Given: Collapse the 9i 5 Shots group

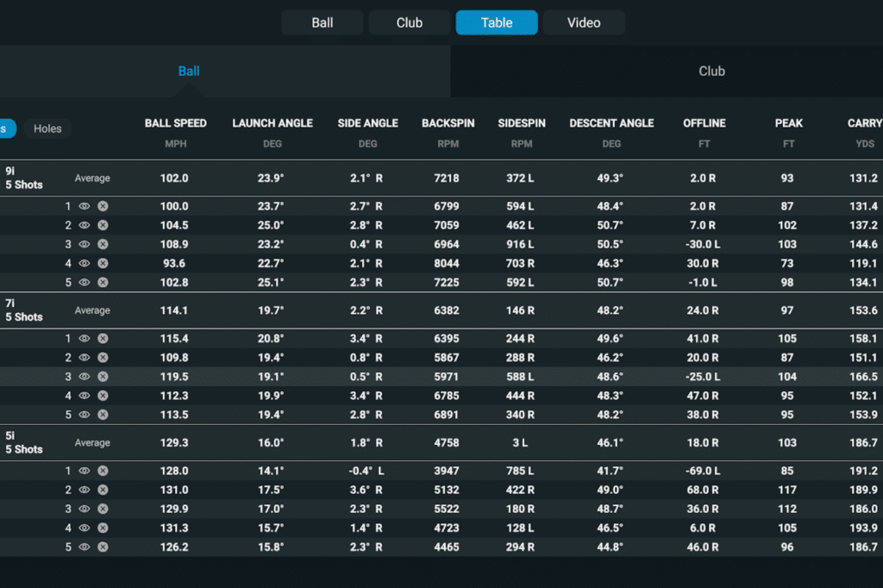Looking at the screenshot, I should coord(24,178).
